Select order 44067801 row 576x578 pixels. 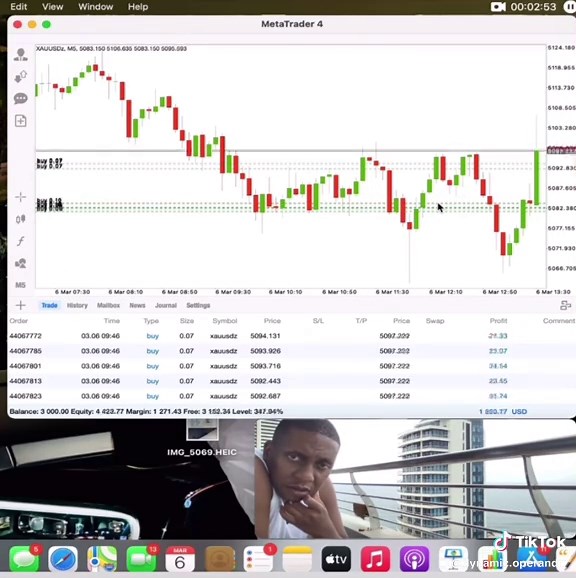point(291,366)
